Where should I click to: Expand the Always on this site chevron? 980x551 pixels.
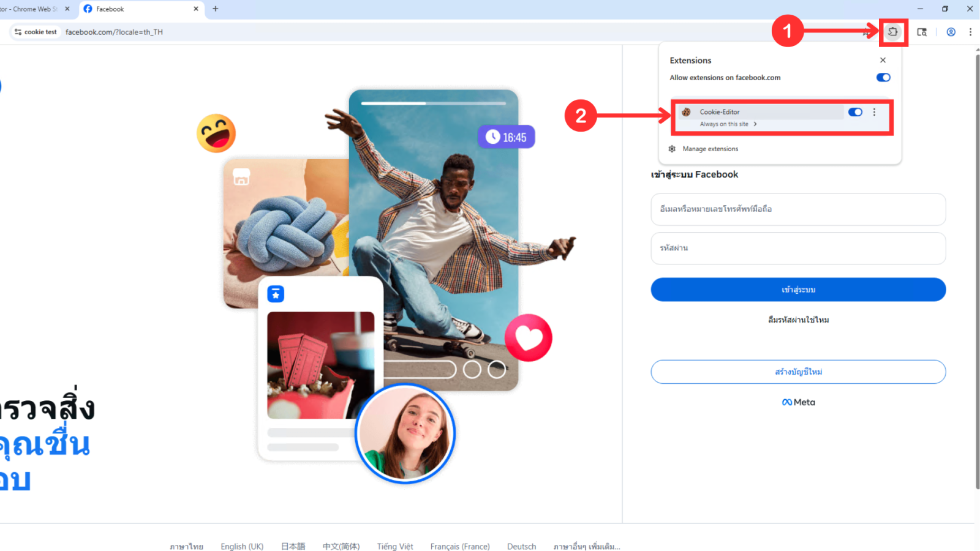(x=755, y=124)
